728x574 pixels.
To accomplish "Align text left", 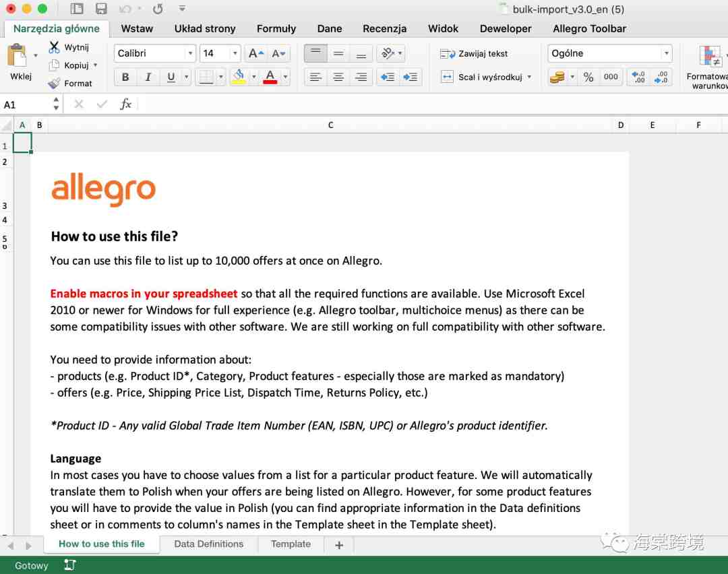I will coord(315,77).
